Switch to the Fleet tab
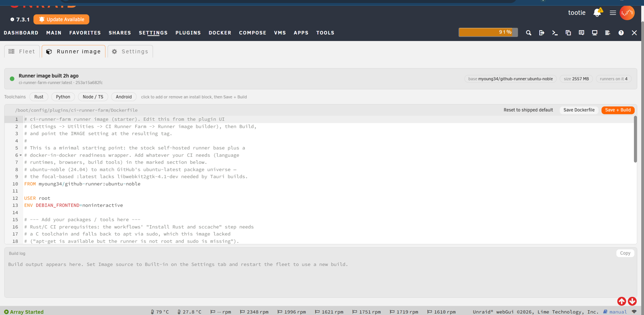 point(22,51)
